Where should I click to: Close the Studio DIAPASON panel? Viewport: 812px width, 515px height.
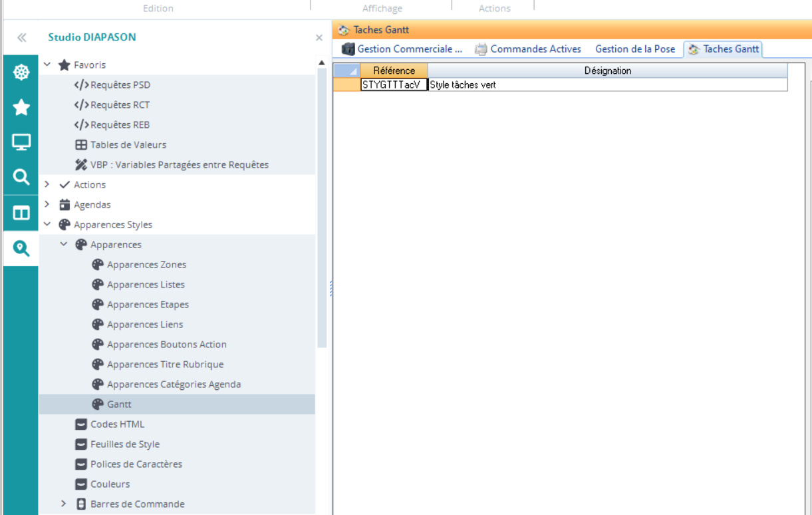click(319, 38)
